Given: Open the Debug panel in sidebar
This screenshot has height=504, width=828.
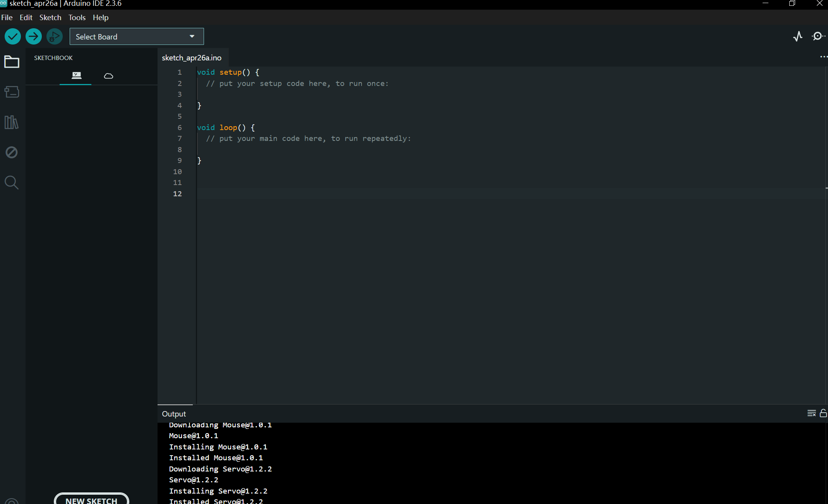Looking at the screenshot, I should (x=12, y=153).
